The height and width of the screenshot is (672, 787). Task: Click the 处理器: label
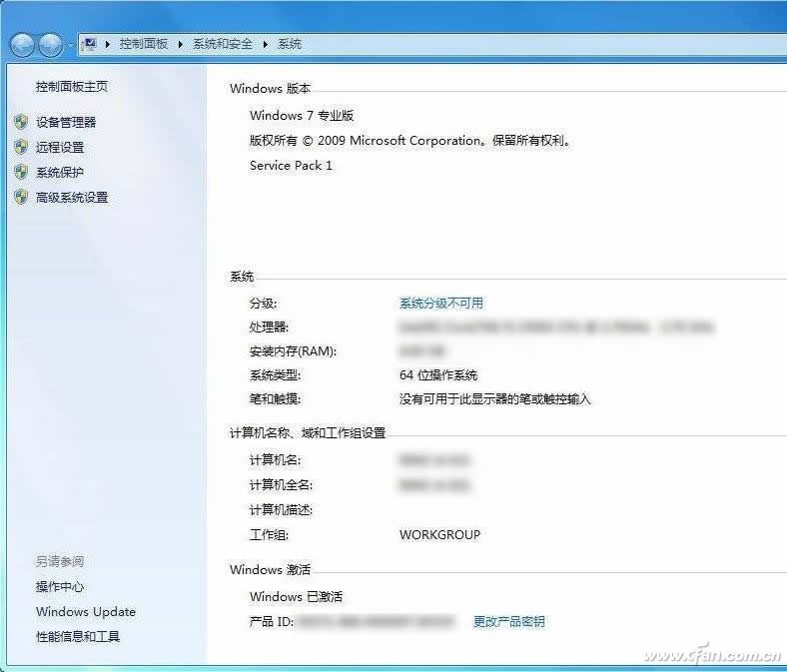(x=269, y=328)
